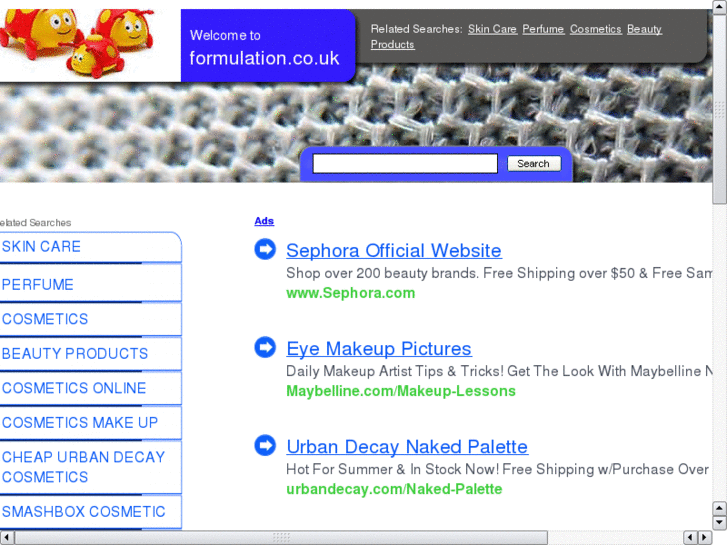The width and height of the screenshot is (727, 545).
Task: Open Beauty Products in the header related searches
Action: (x=644, y=29)
